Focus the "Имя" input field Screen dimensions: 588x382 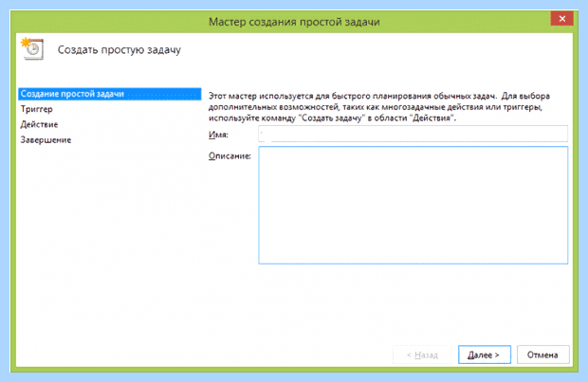413,135
